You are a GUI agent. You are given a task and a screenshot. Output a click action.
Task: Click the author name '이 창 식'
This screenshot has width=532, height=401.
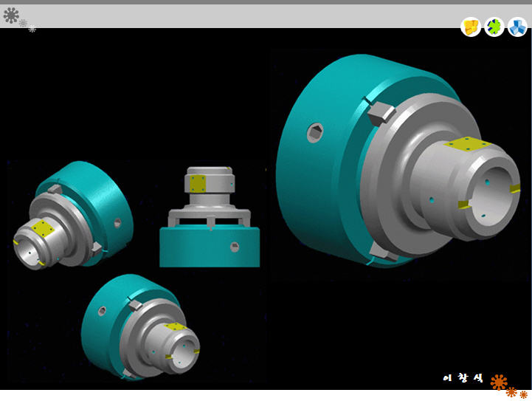[x=463, y=377]
